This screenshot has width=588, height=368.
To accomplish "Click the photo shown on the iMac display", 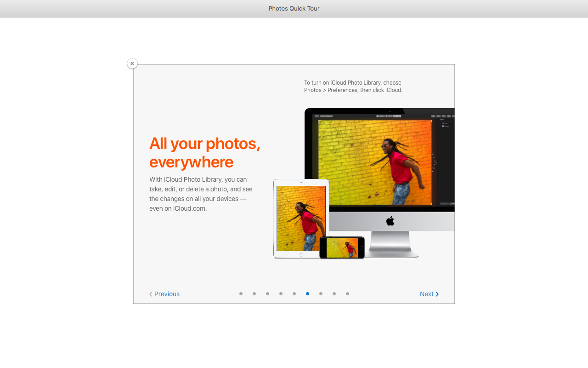I will coord(374,162).
